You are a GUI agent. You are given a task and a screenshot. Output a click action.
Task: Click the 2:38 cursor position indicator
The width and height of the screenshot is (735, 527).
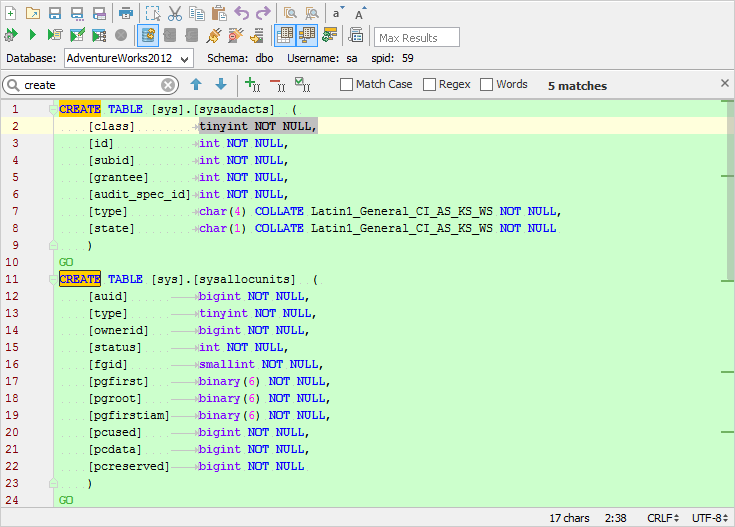click(615, 518)
